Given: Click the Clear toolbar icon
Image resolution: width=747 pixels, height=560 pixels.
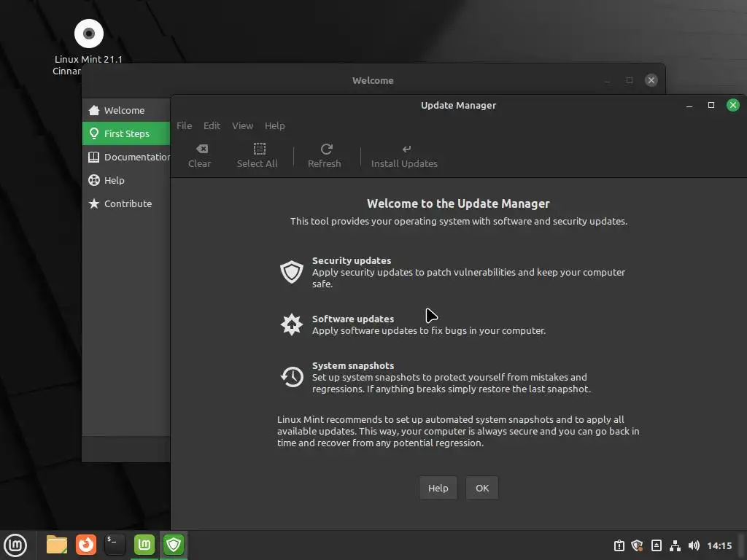Looking at the screenshot, I should tap(201, 149).
